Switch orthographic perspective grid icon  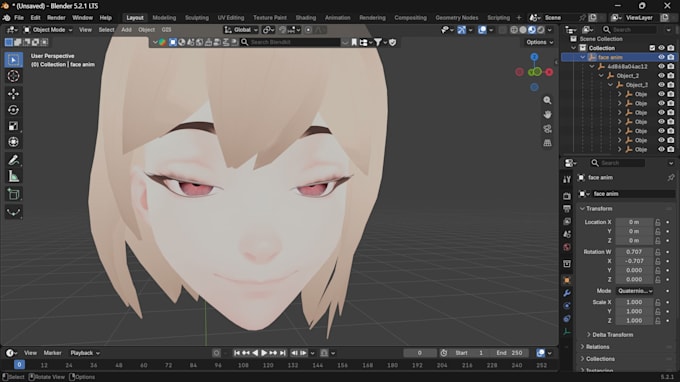(x=547, y=143)
